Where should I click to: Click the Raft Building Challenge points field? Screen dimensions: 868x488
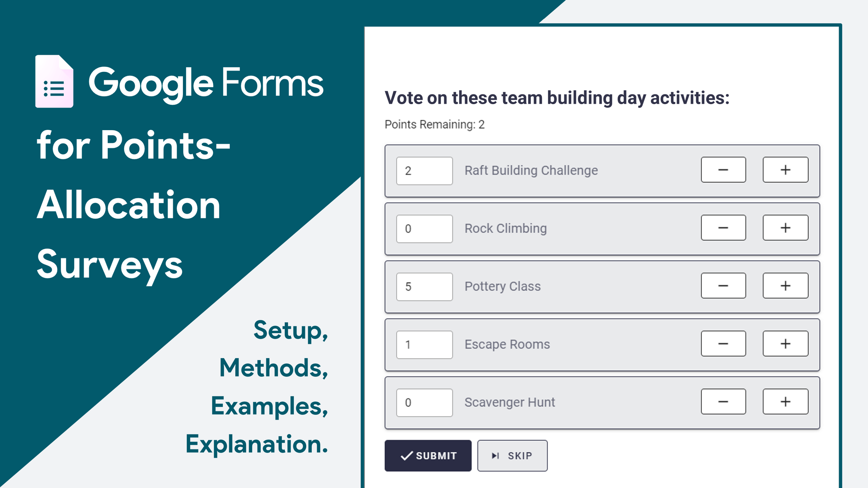coord(425,171)
